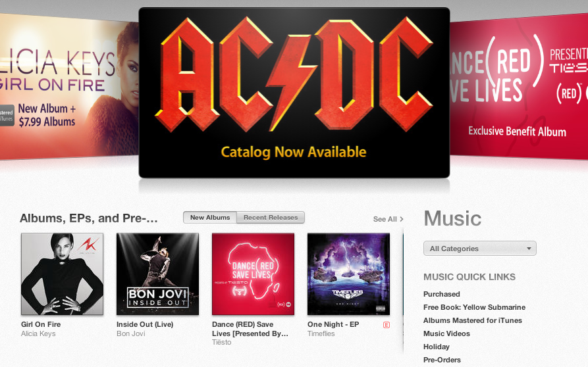Open the AC/DC Catalog Now Available banner
Screen dimensions: 588x367
(x=294, y=93)
